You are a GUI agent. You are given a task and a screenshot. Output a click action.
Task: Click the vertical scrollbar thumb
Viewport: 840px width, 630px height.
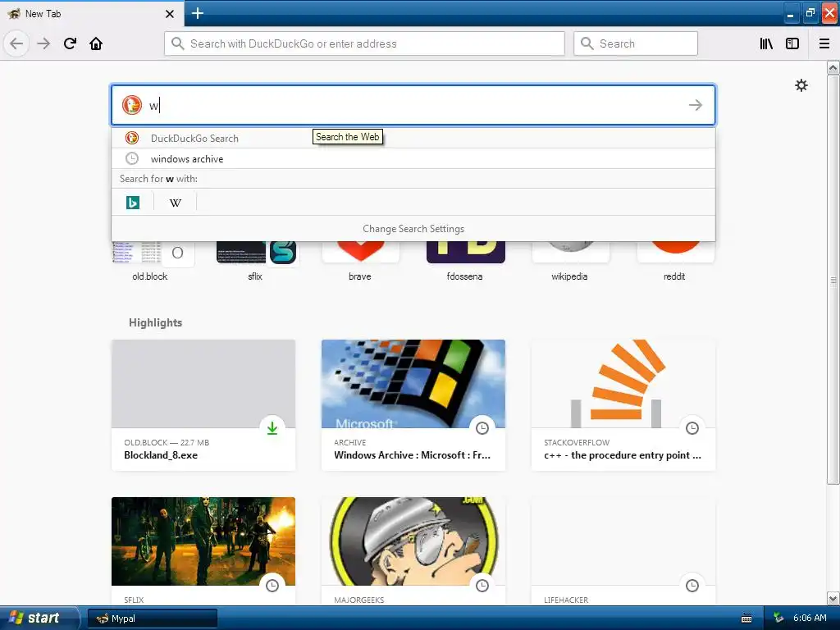pos(833,280)
